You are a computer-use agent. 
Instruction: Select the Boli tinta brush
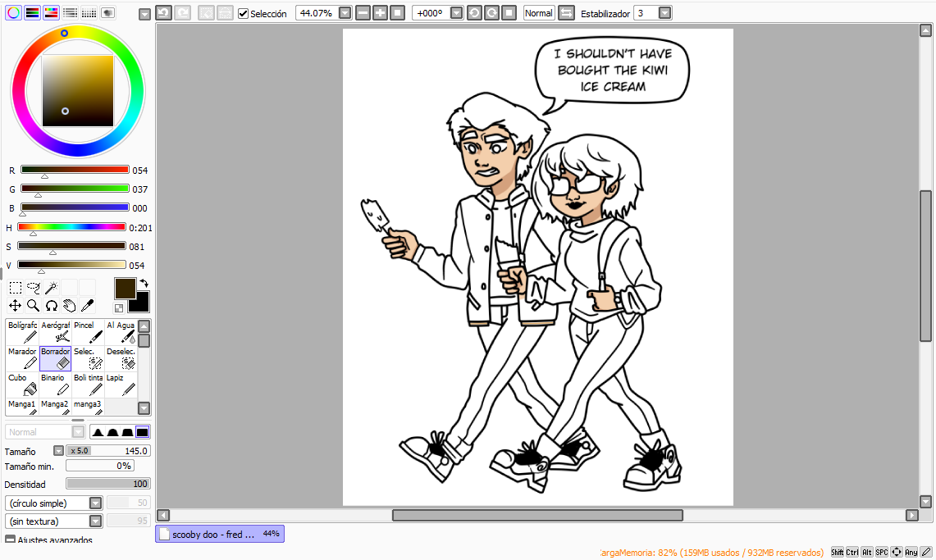tap(88, 385)
